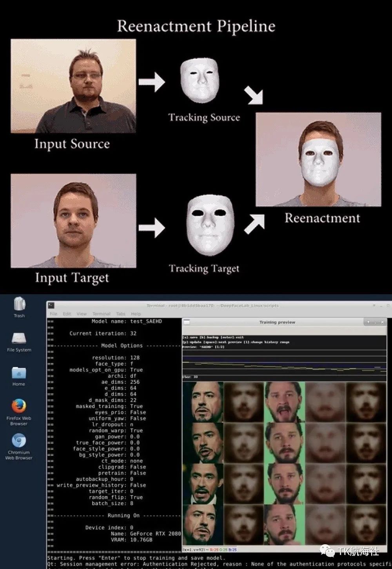Click 'archi: df' option line

(x=122, y=376)
